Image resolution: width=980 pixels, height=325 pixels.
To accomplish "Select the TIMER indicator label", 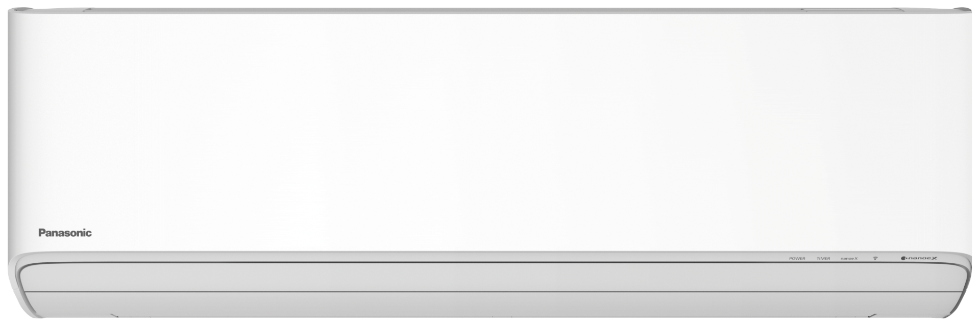I will pyautogui.click(x=823, y=259).
